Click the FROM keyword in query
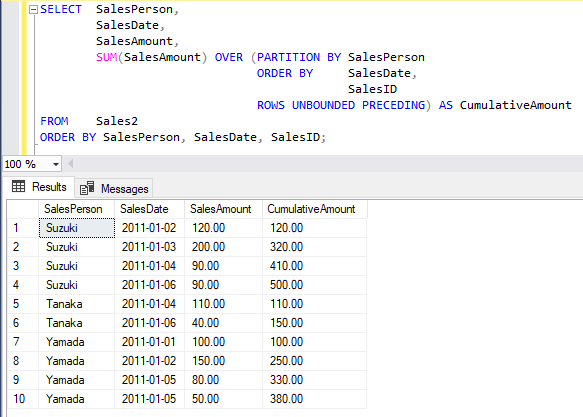Image resolution: width=583 pixels, height=417 pixels. (54, 121)
